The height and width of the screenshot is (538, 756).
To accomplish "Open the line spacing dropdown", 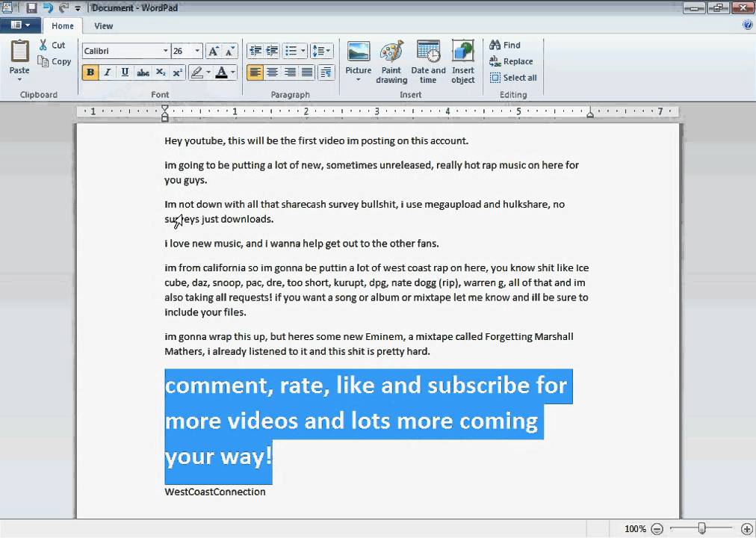I will point(321,51).
